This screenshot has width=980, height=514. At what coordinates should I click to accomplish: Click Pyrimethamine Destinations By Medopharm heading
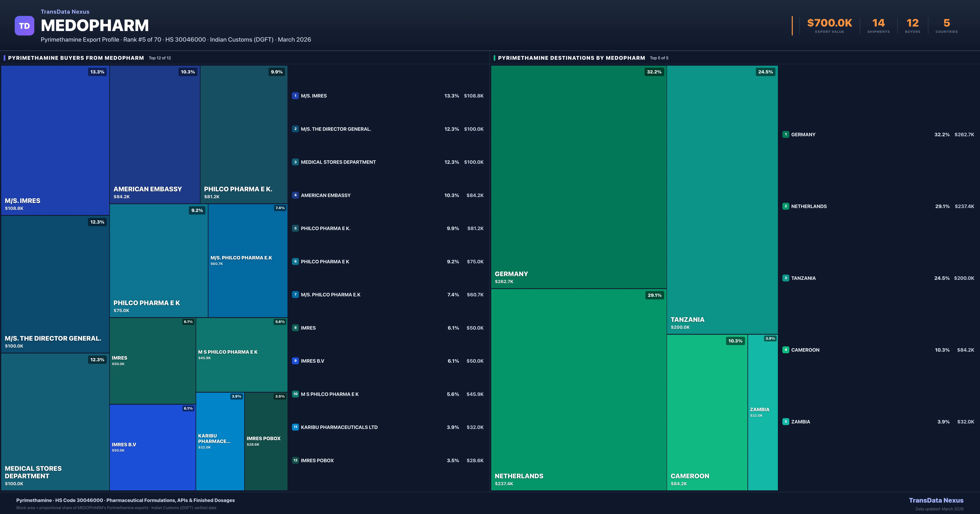point(571,58)
